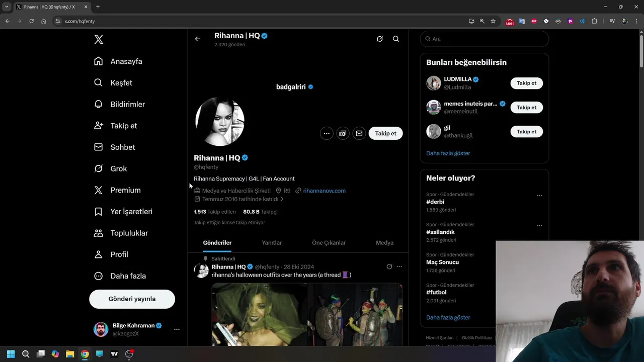Open 1.513 Takip edilen list
The image size is (644, 362).
tap(215, 212)
